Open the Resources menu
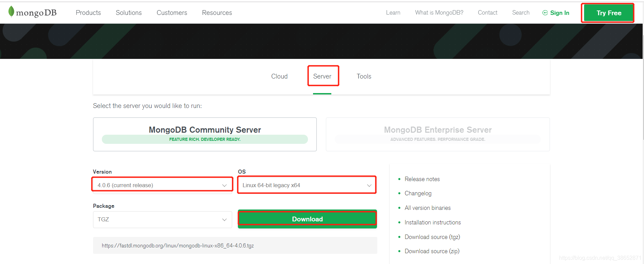Screen dimensions: 644x264 [x=217, y=13]
